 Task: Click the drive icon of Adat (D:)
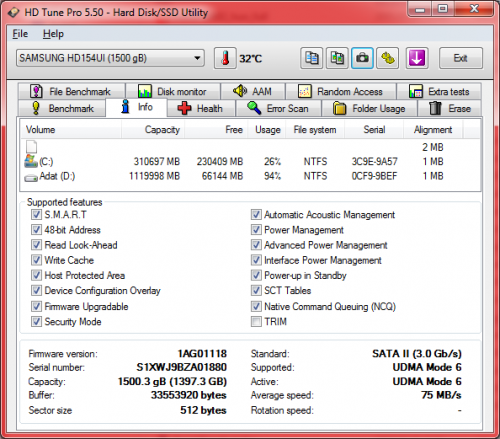[31, 178]
